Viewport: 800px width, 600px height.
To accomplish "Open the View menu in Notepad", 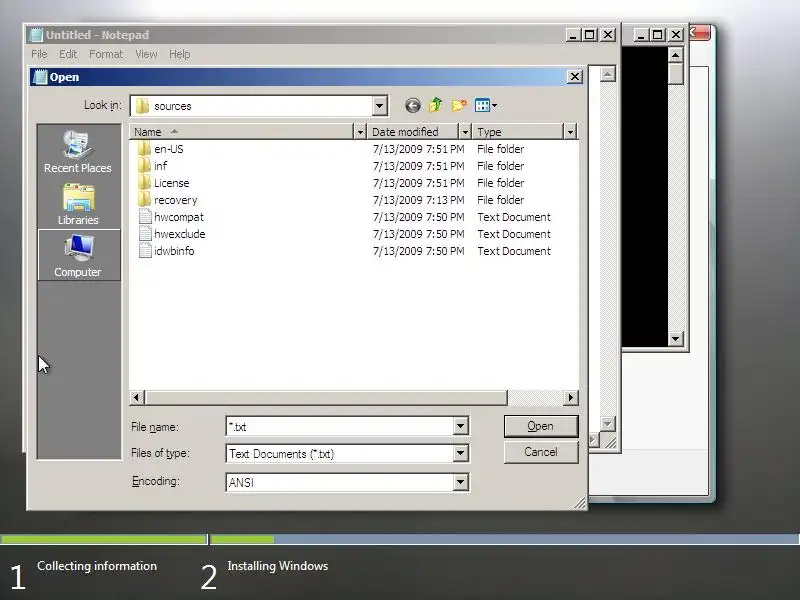I will click(x=146, y=54).
